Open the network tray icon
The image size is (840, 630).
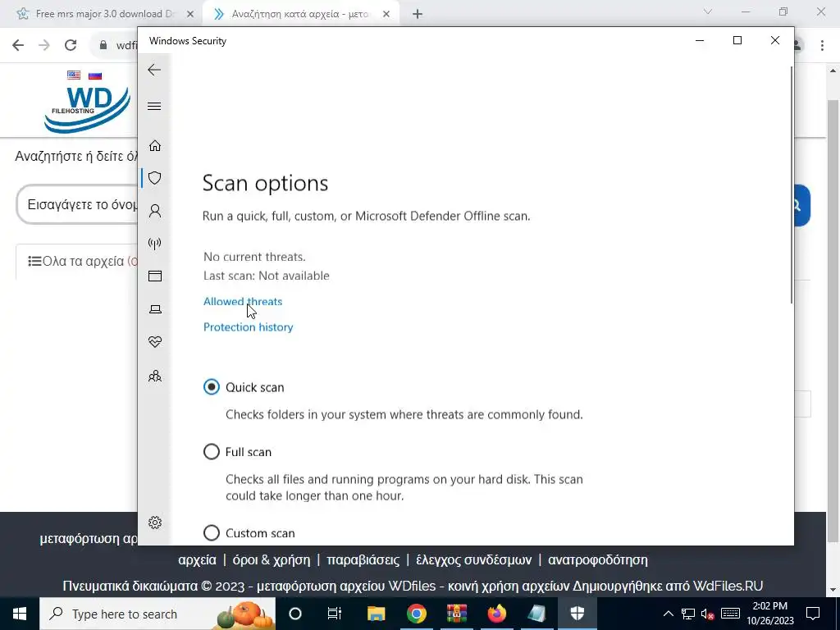688,614
